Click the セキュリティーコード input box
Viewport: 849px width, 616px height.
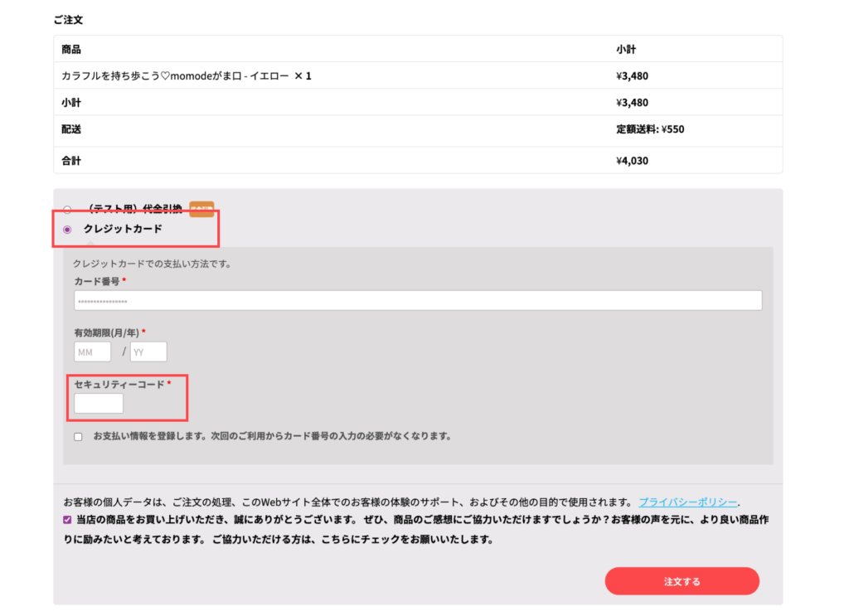click(x=99, y=404)
